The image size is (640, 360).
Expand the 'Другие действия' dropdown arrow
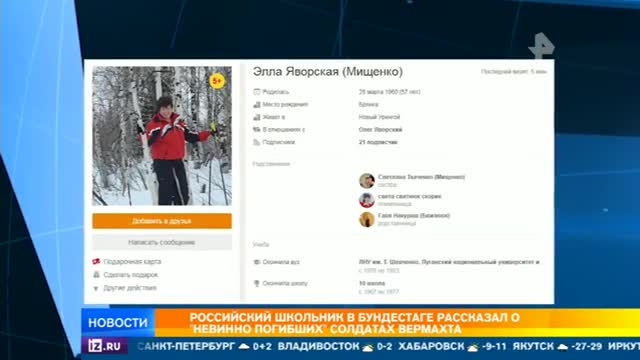point(96,288)
